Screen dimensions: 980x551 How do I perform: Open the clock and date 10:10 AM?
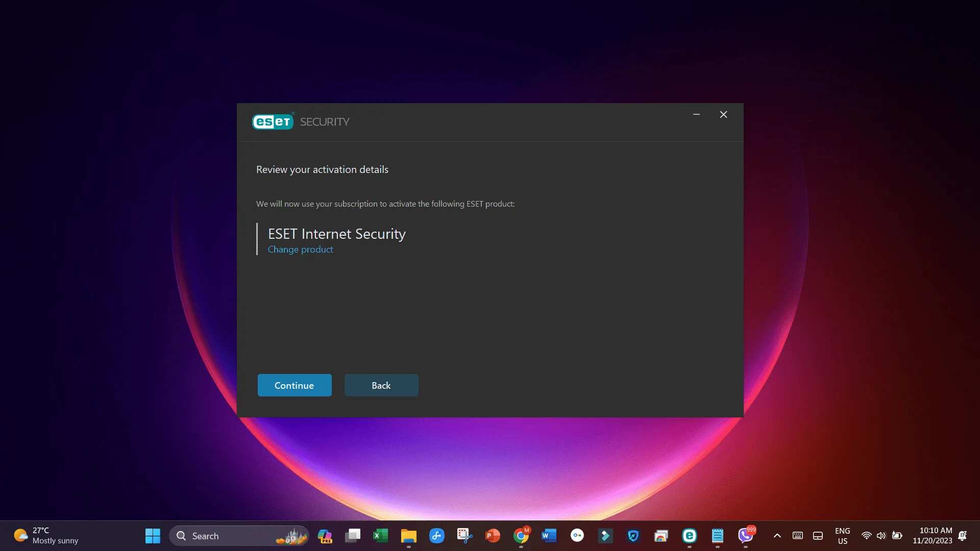coord(932,536)
